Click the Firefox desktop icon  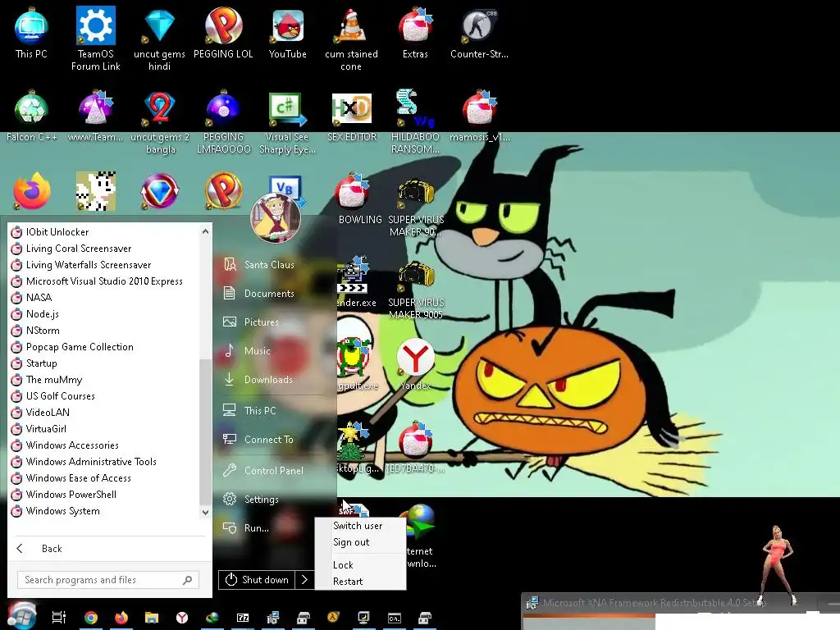(x=32, y=191)
